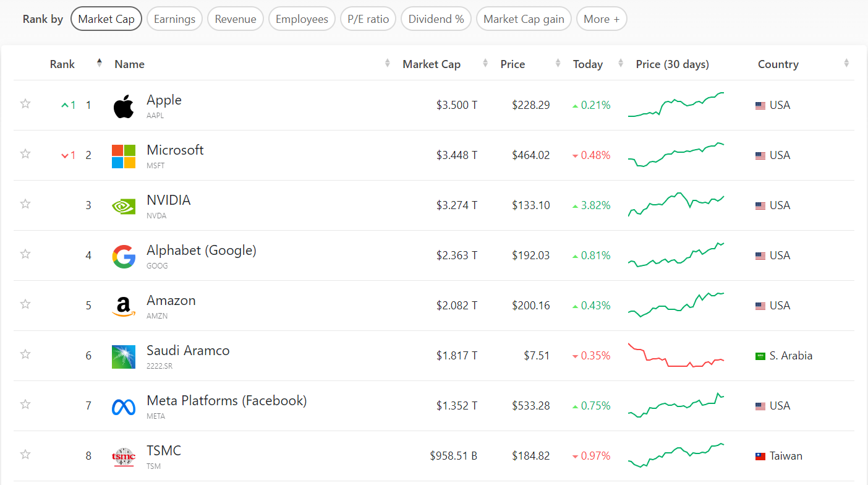
Task: Click the TSMC logo icon
Action: coord(124,457)
